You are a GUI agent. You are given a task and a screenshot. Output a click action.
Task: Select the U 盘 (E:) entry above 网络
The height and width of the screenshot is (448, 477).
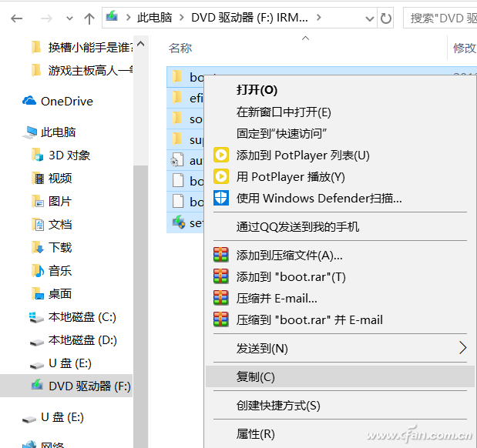click(62, 417)
